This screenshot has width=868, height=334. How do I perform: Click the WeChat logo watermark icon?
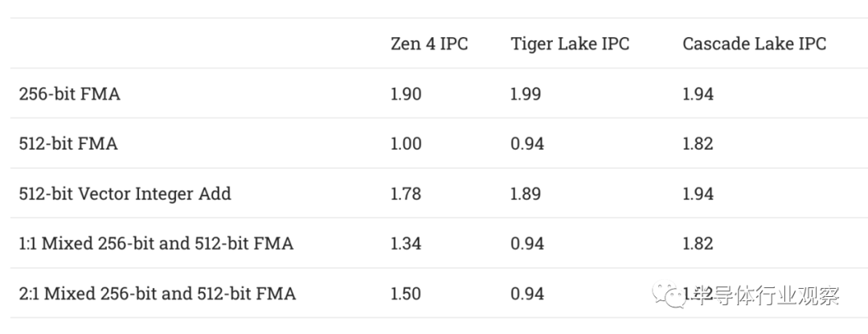(x=667, y=295)
